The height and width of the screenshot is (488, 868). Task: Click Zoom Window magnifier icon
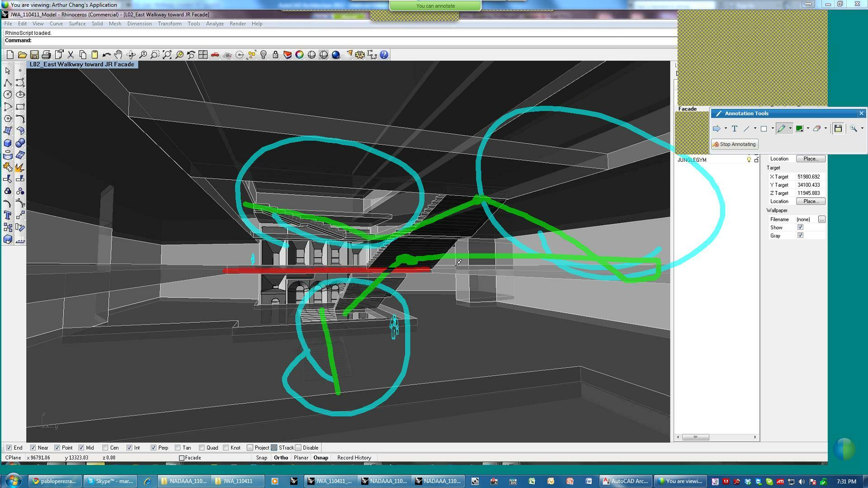point(155,55)
